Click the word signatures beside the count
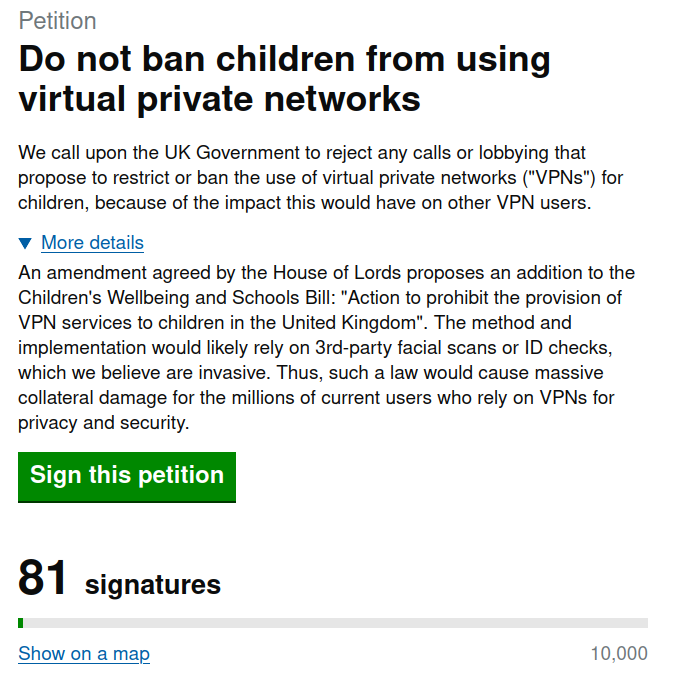 (x=153, y=584)
